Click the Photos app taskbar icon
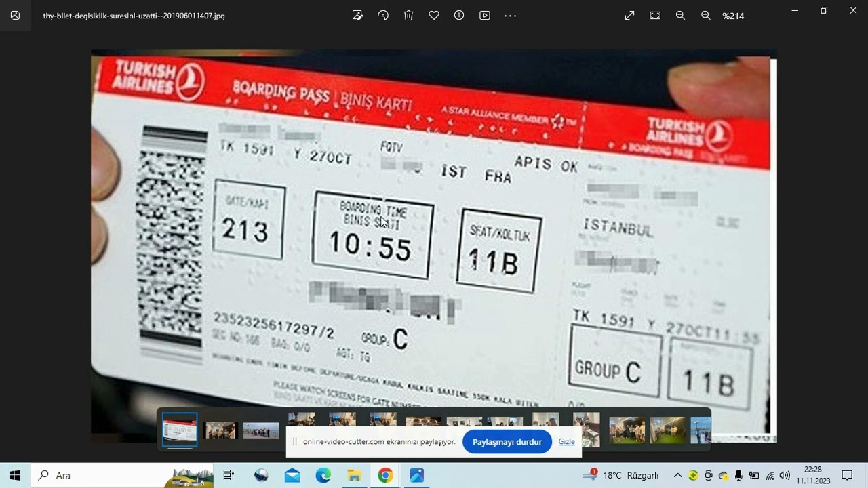This screenshot has height=488, width=868. (x=416, y=475)
